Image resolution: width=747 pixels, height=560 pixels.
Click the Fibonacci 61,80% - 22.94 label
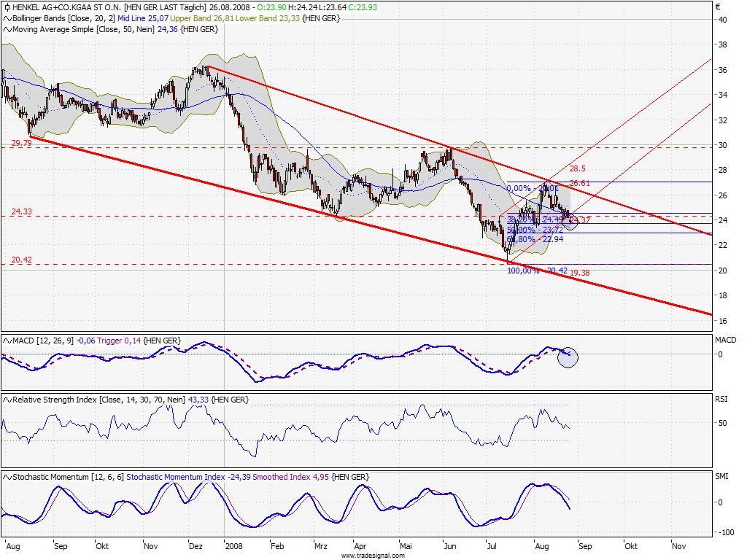pos(535,239)
